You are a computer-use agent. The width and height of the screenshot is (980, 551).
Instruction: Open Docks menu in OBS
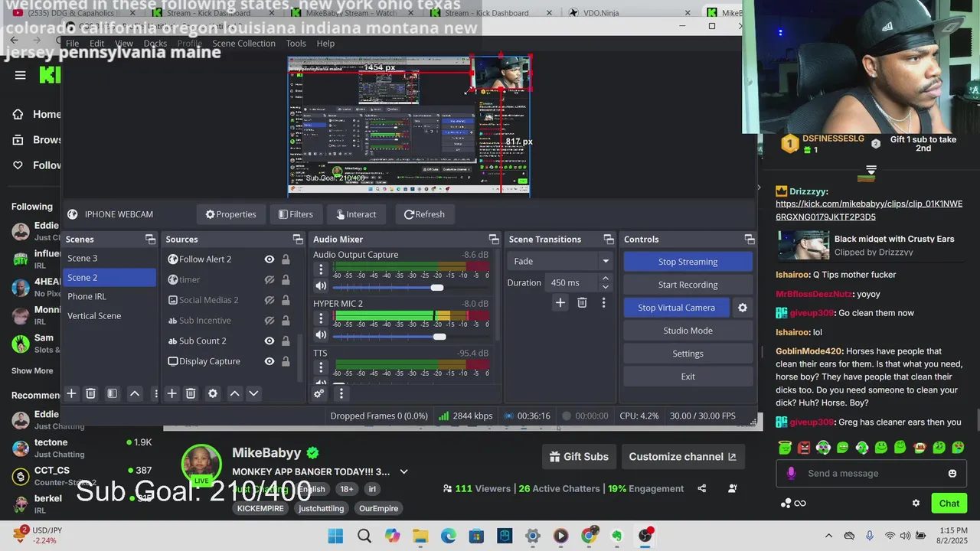click(x=155, y=44)
